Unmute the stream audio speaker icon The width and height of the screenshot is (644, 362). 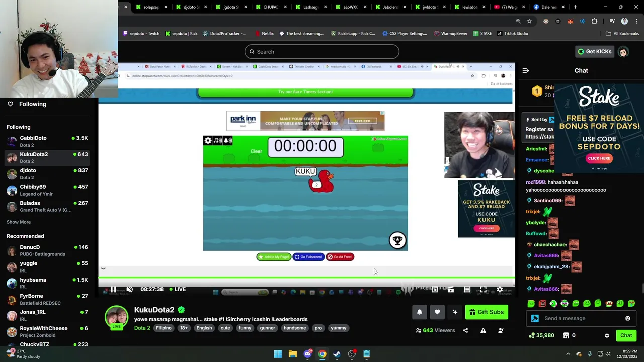coord(129,289)
